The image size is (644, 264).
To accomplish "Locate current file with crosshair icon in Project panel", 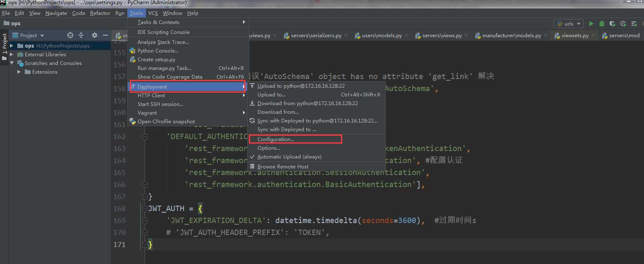I will tap(70, 35).
